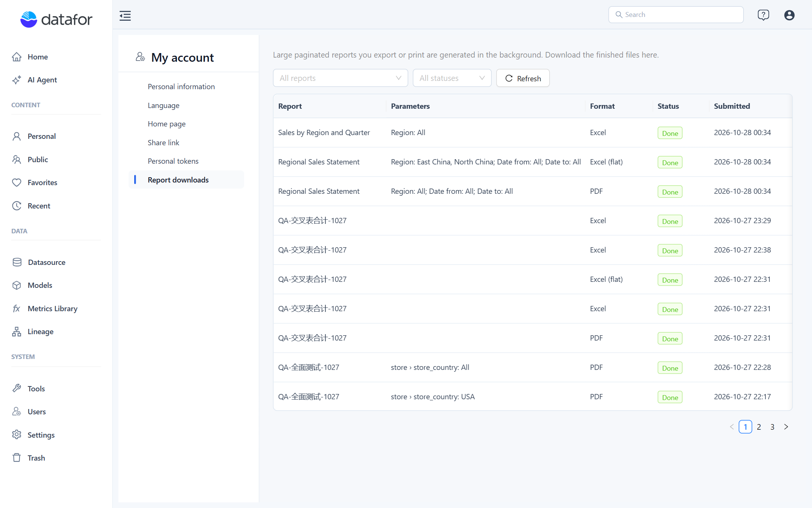Focus the Search input field
812x508 pixels.
pos(676,15)
